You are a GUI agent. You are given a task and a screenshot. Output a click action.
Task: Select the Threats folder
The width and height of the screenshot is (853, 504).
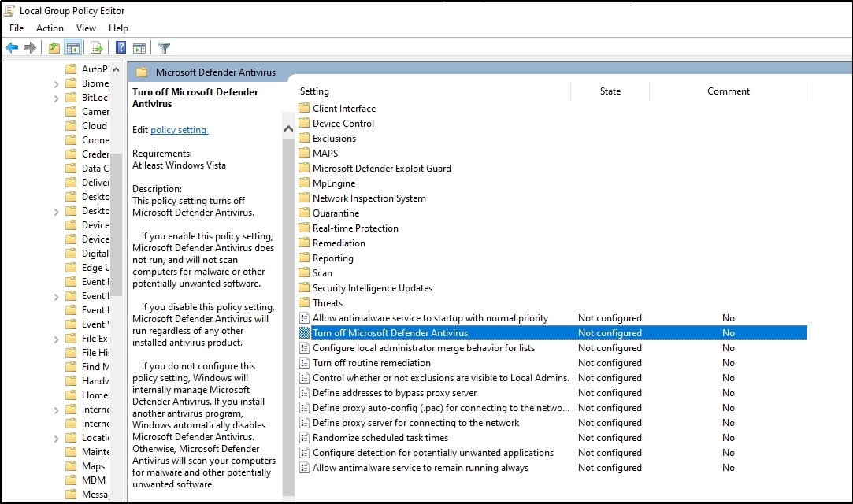pos(321,303)
